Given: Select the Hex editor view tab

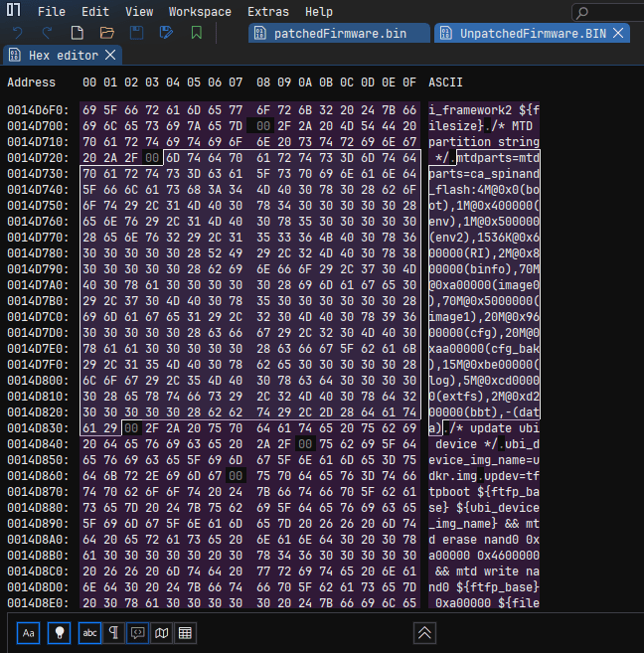Looking at the screenshot, I should (63, 55).
